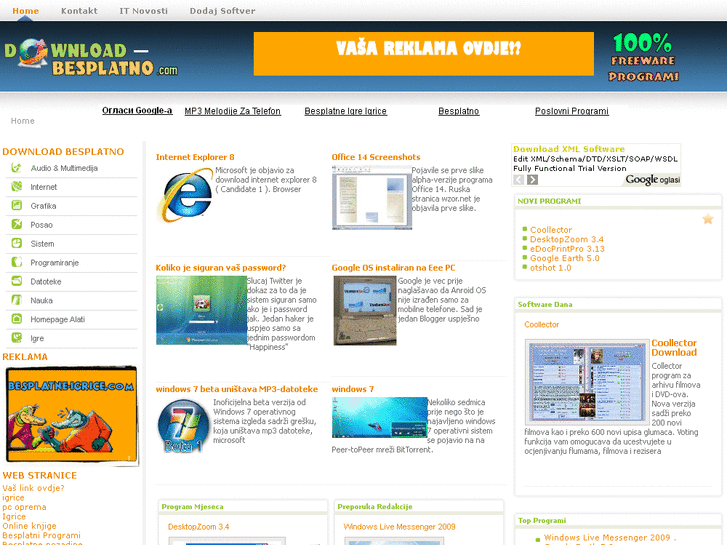Open the password article Vista login thumbnail

point(201,310)
